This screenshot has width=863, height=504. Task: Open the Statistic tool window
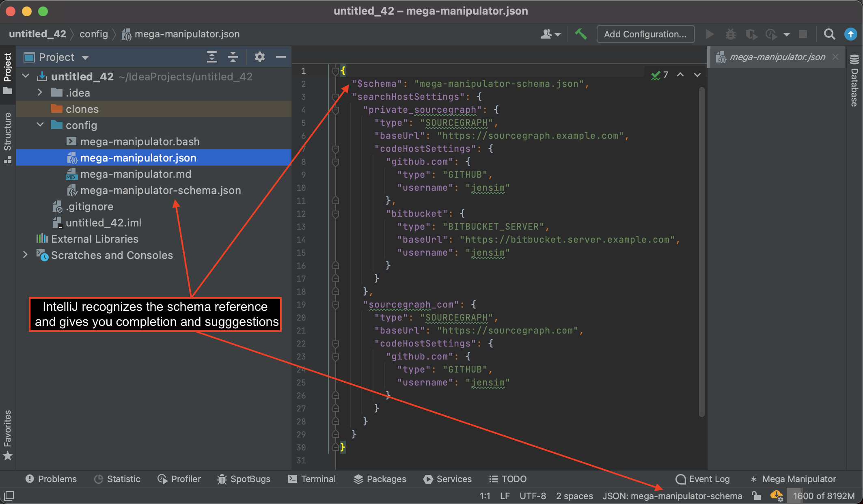point(117,479)
